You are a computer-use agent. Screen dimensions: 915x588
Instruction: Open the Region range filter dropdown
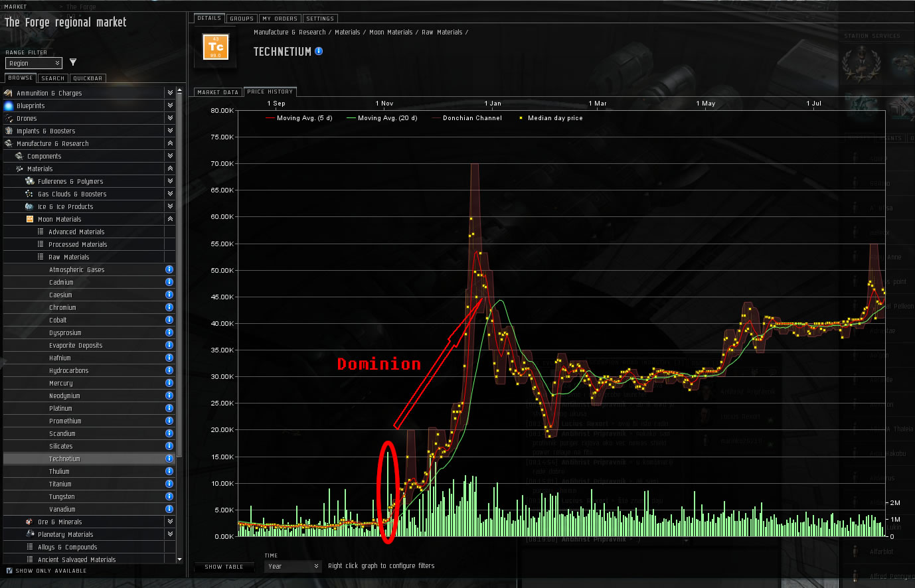(33, 63)
